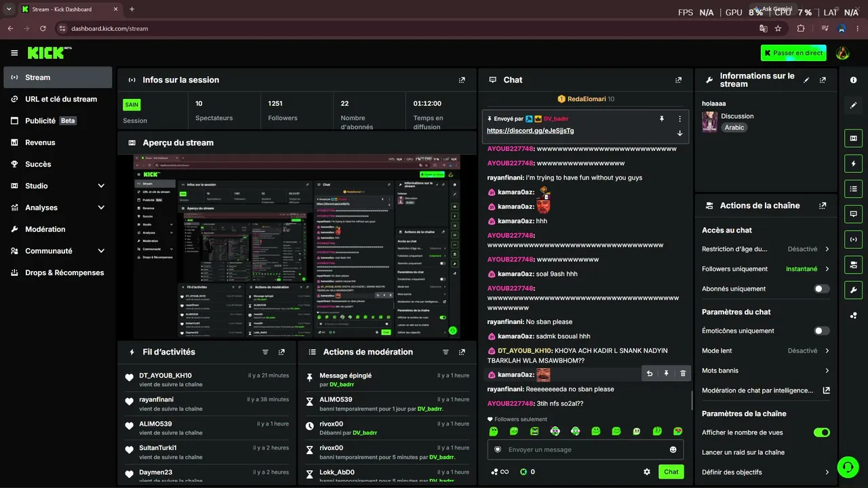Open pinned message three-dot menu
868x488 pixels.
679,119
